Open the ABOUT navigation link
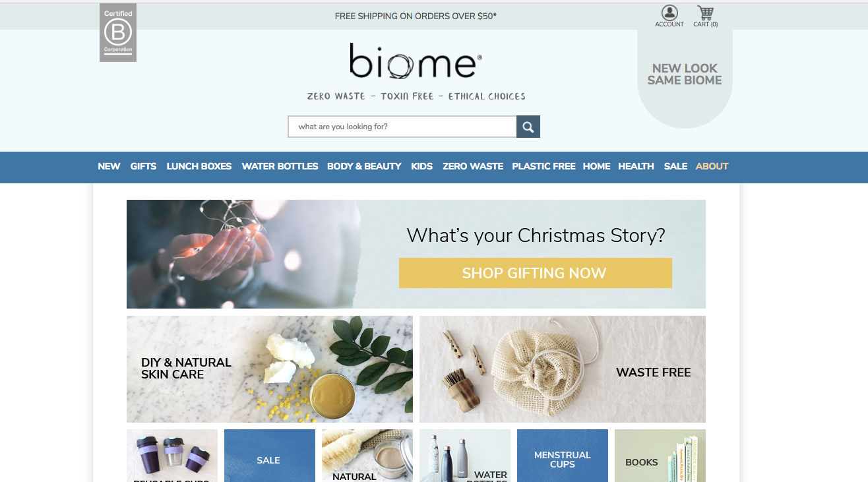The image size is (868, 482). (x=712, y=166)
